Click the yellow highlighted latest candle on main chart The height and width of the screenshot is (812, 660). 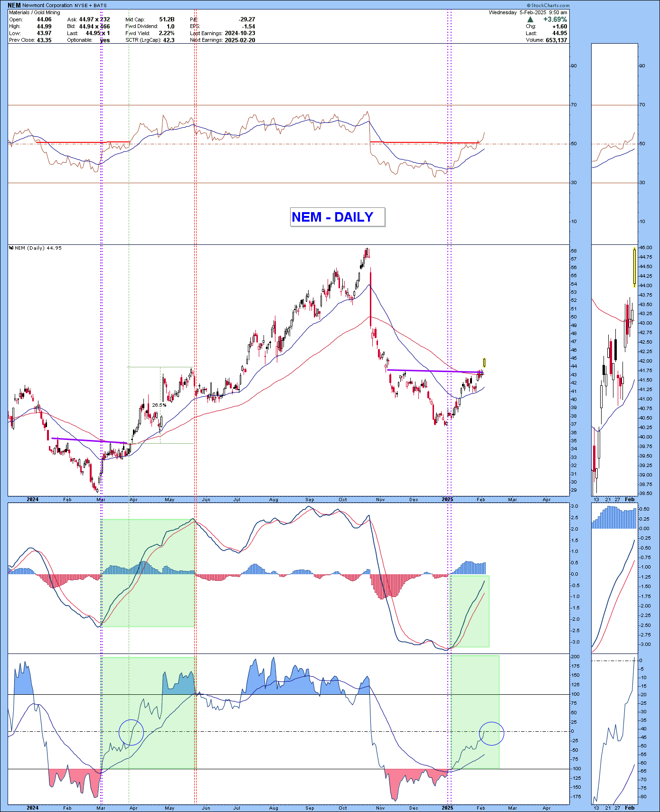pos(484,363)
